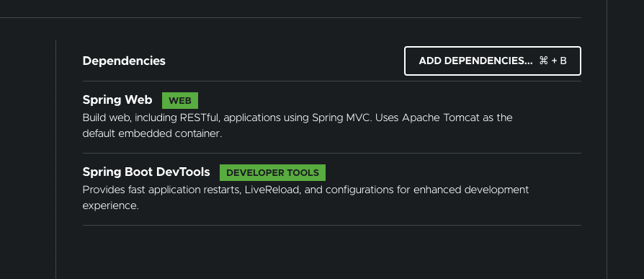
Task: Open the Add Dependencies dialog
Action: point(493,61)
